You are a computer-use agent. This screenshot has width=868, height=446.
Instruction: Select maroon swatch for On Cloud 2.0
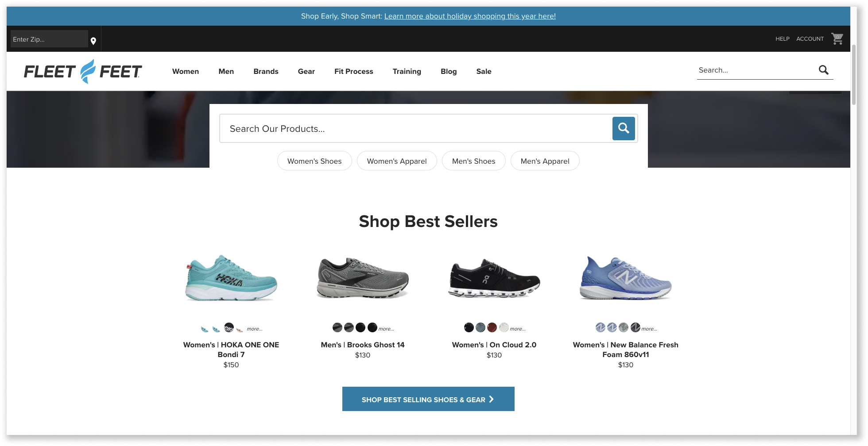click(x=492, y=327)
